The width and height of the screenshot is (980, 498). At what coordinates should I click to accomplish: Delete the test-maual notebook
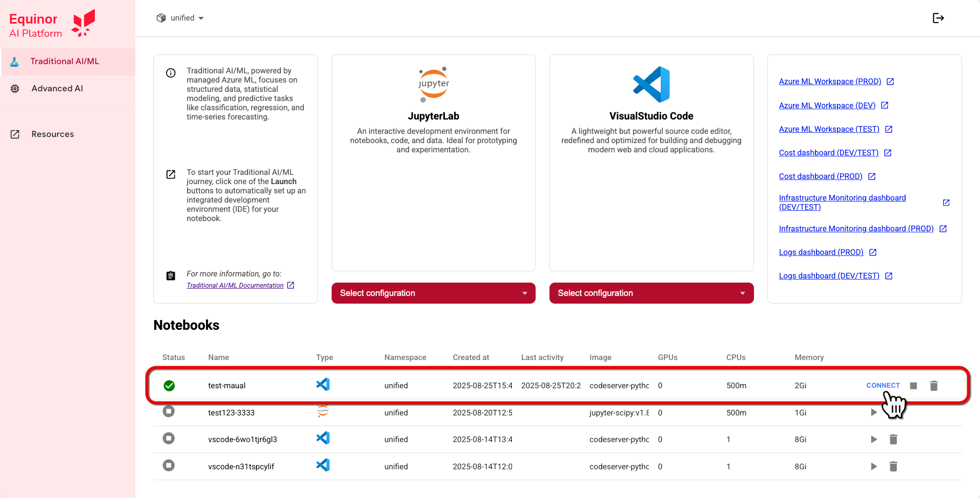pyautogui.click(x=934, y=386)
